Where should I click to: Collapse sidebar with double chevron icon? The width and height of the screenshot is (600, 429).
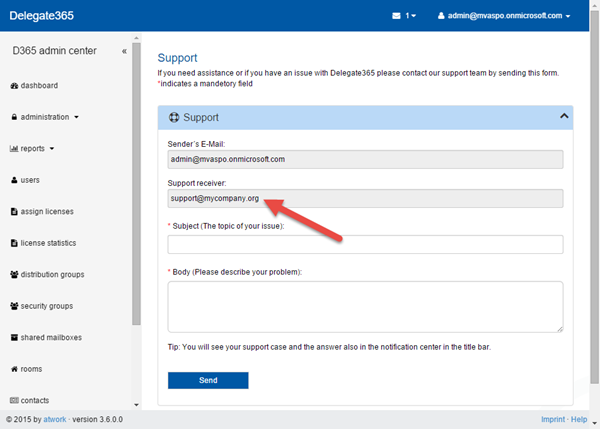click(124, 51)
